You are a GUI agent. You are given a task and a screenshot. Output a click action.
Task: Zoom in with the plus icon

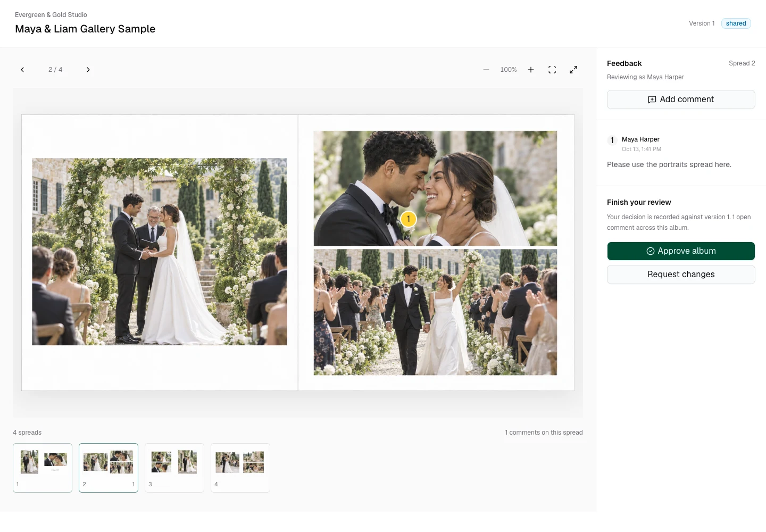pos(531,70)
